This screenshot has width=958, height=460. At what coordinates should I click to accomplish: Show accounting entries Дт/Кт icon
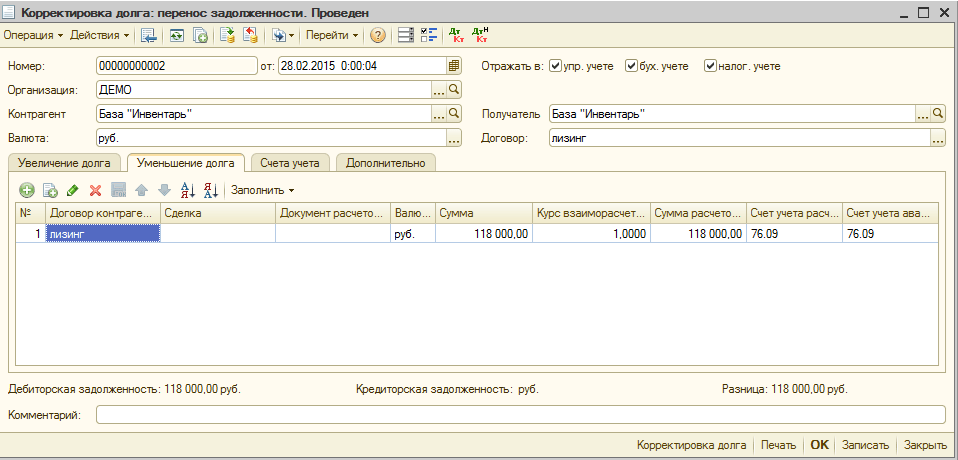coord(458,35)
